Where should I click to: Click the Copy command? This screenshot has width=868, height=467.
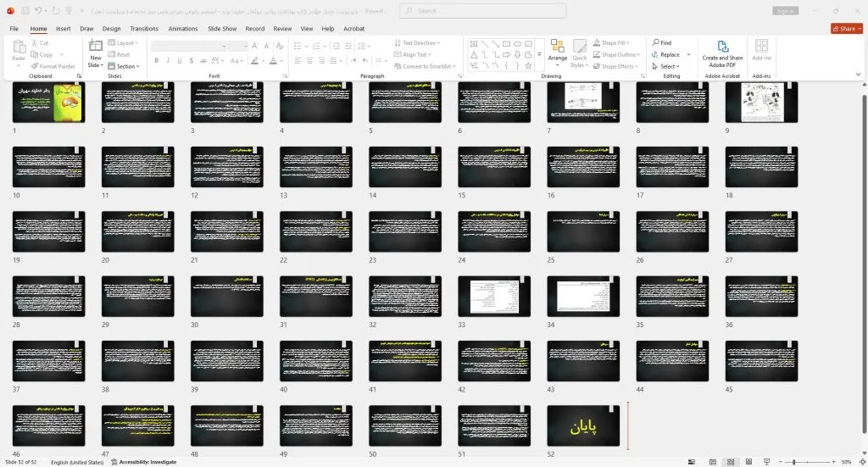tap(42, 54)
